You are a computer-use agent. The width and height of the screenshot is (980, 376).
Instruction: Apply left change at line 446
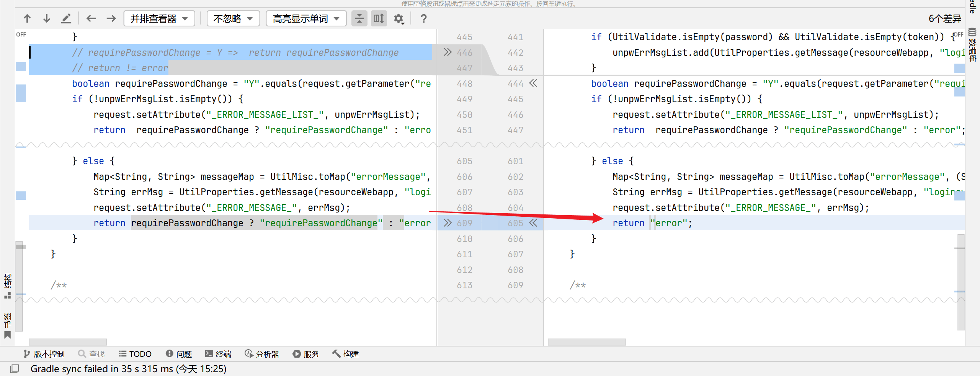[x=448, y=52]
